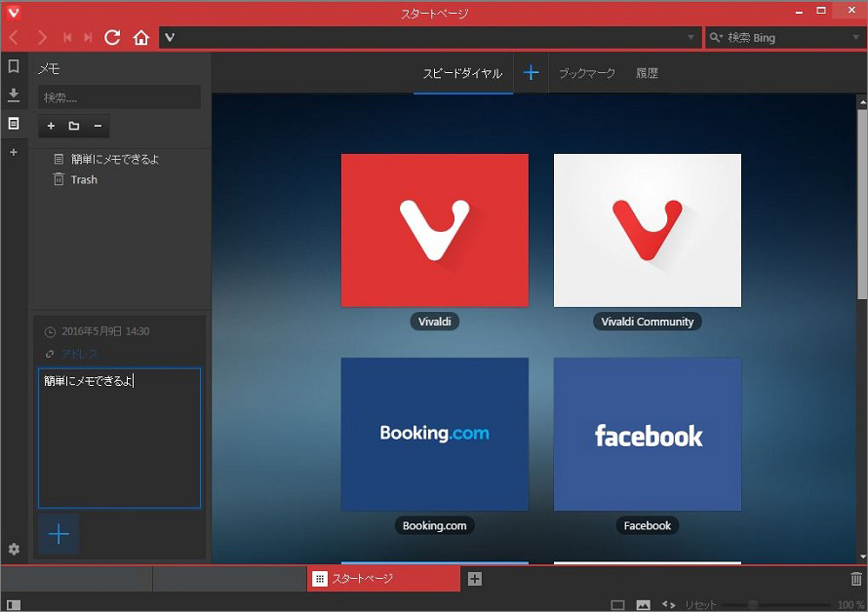
Task: Click the アドレス note link field
Action: click(80, 354)
